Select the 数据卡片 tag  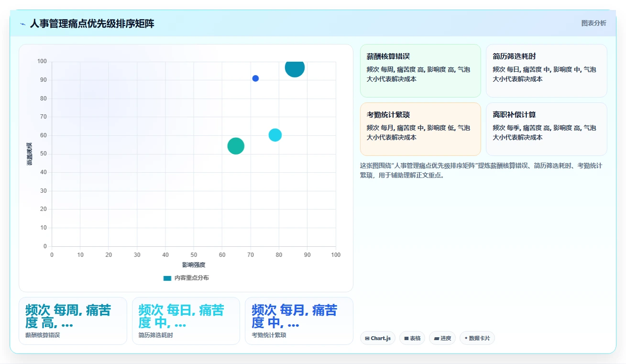[477, 338]
